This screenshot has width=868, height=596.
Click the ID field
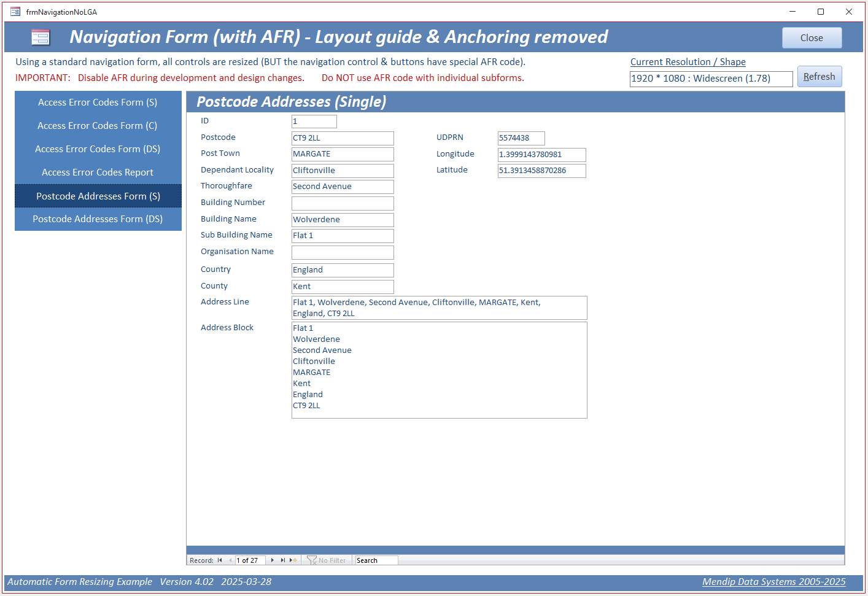coord(314,122)
